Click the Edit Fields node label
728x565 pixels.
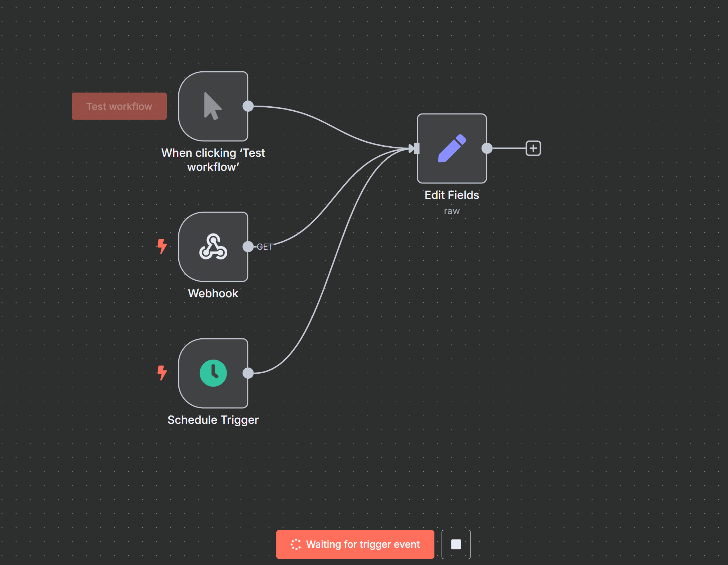coord(452,195)
